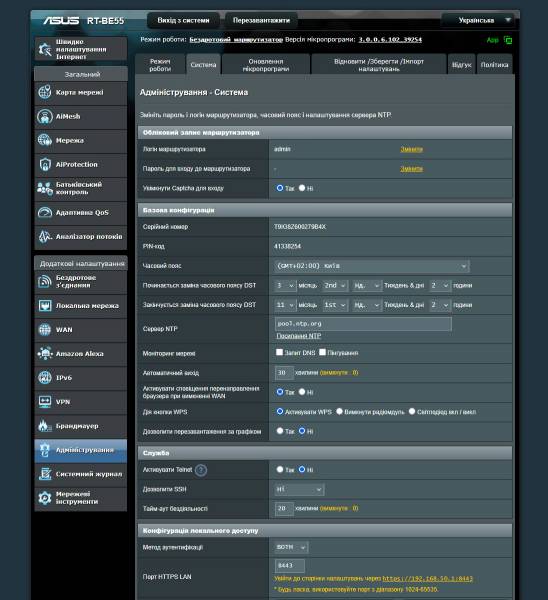Click Змінити link for router login
548x600 pixels.
tap(411, 149)
